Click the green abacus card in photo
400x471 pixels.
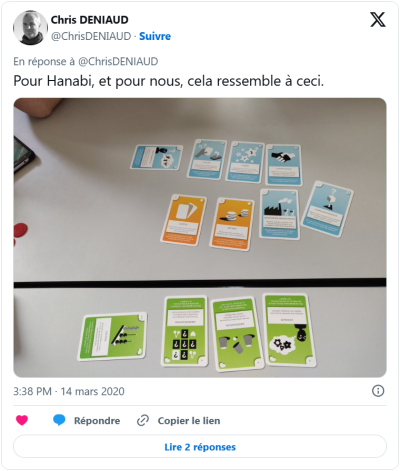(x=113, y=336)
